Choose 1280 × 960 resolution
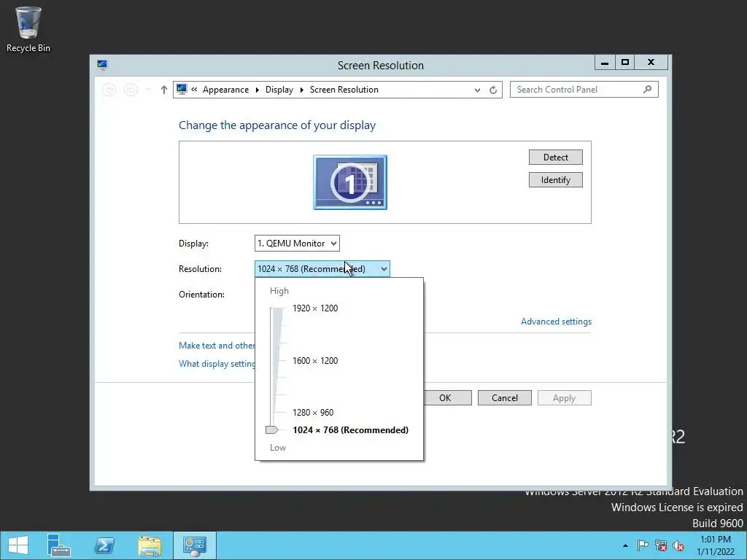Viewport: 747px width, 560px height. coord(313,413)
